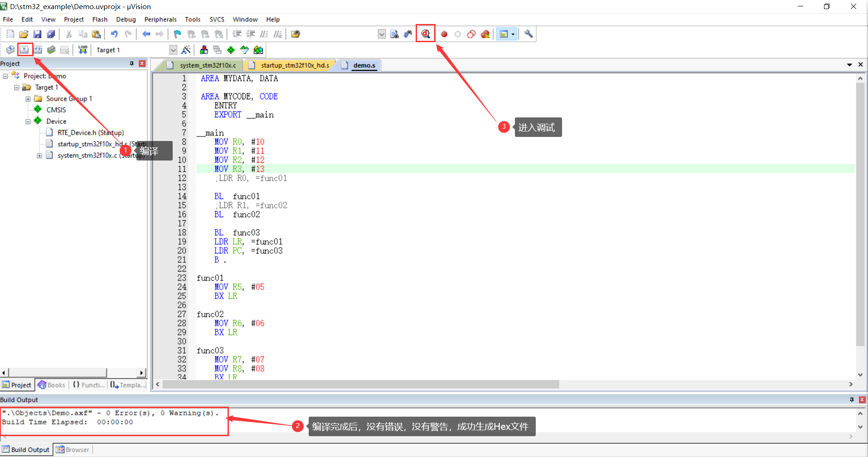Open Manage Run-Time Environment green diamond

tap(231, 50)
